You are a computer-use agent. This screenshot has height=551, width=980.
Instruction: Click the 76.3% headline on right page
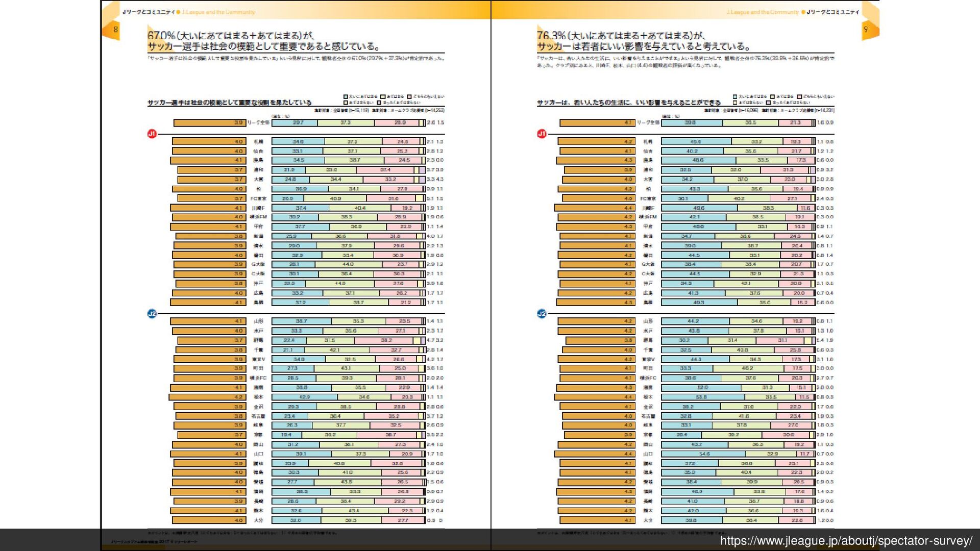[643, 41]
